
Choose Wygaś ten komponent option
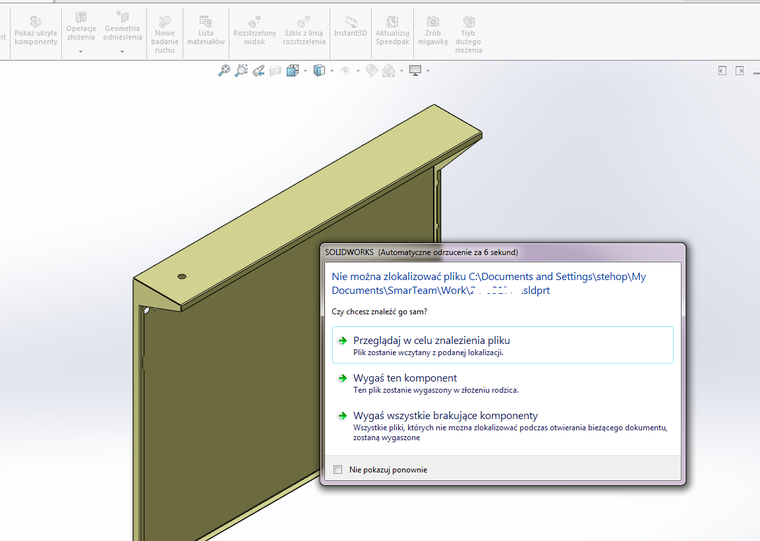tap(503, 383)
